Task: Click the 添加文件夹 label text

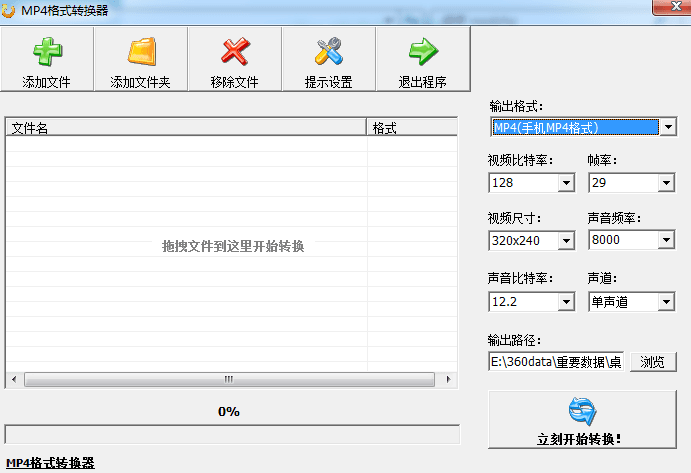Action: tap(141, 82)
